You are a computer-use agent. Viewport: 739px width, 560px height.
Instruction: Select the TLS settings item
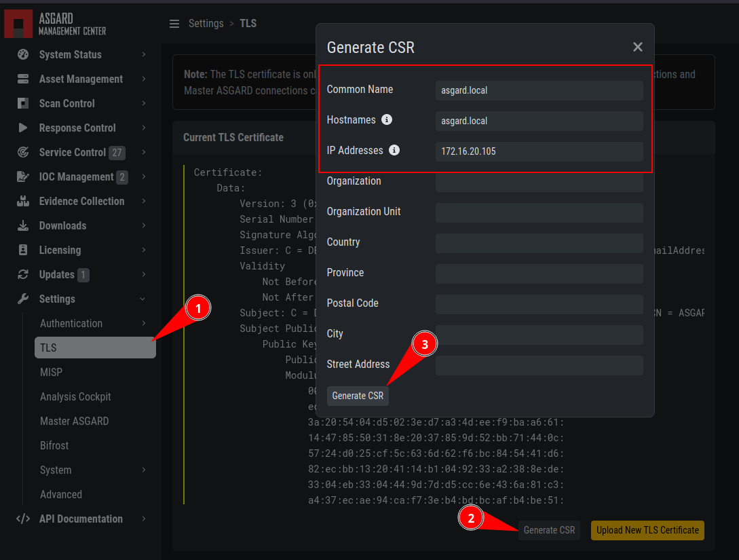[x=95, y=348]
